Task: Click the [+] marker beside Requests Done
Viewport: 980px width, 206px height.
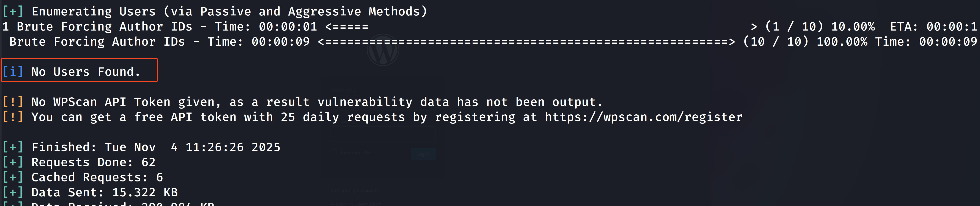Action: (x=13, y=162)
